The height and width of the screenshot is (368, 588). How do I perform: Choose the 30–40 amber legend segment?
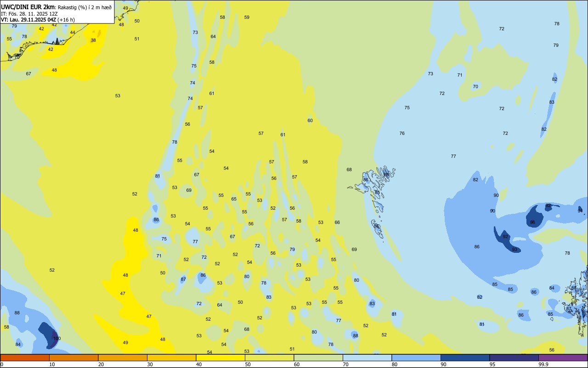click(171, 357)
